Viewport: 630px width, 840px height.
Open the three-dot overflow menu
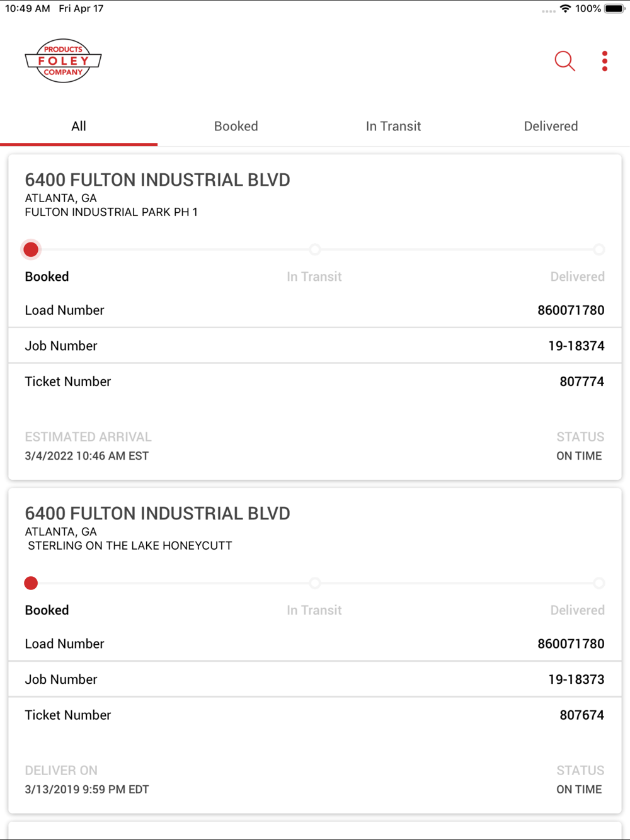pos(605,61)
